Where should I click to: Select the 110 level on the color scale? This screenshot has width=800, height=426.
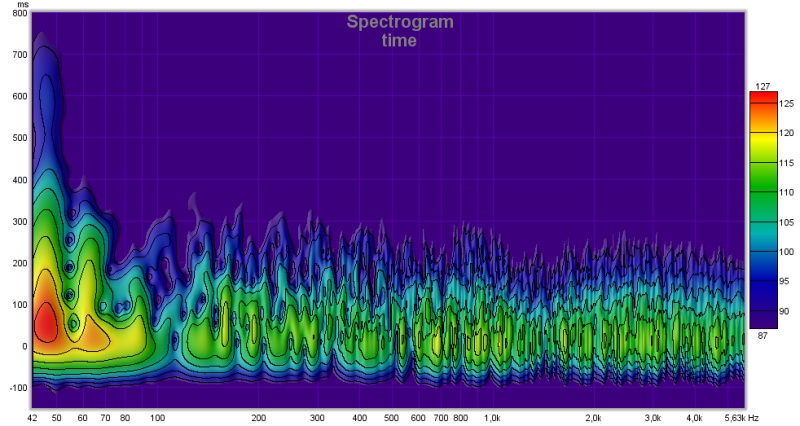[x=786, y=192]
